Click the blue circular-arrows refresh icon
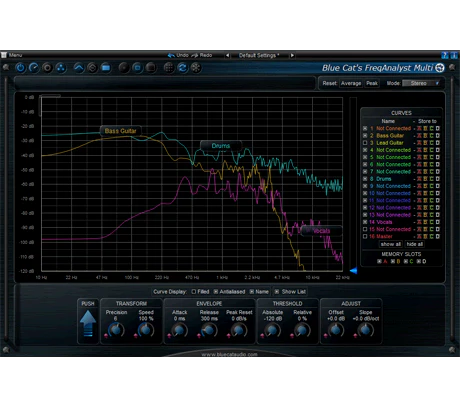The width and height of the screenshot is (460, 416). click(x=182, y=68)
